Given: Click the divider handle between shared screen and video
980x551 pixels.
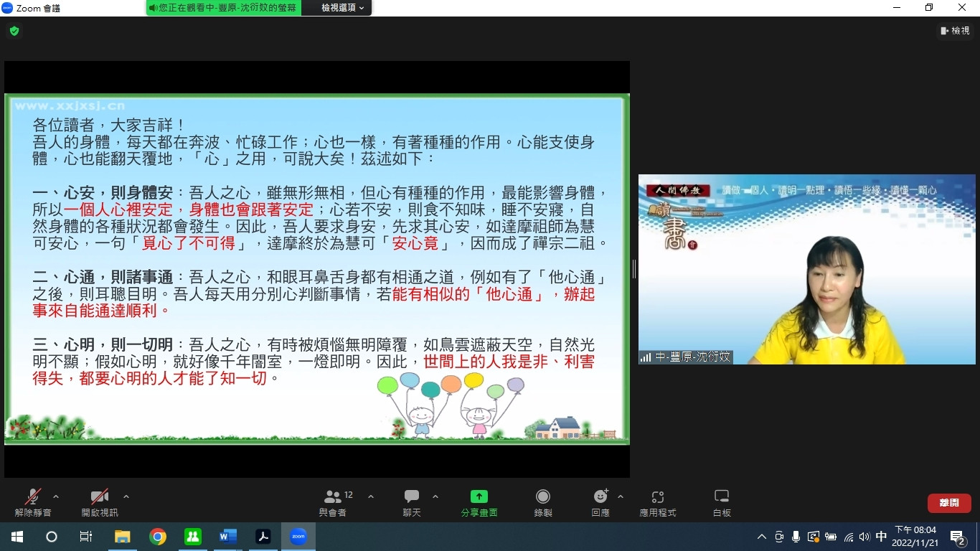Looking at the screenshot, I should point(633,269).
